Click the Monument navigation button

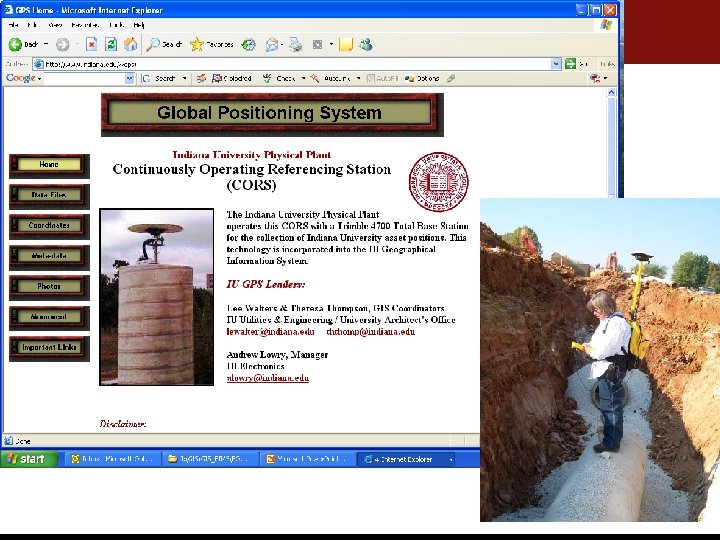(49, 317)
